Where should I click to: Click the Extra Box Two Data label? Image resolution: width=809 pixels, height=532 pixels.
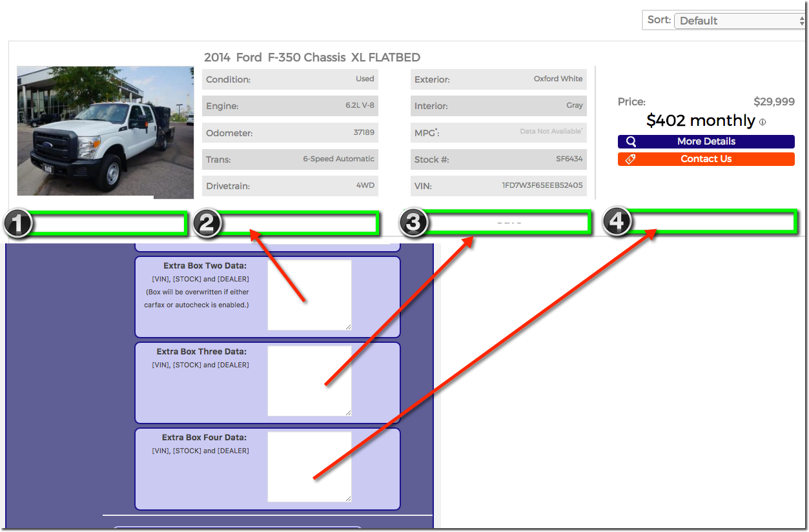pyautogui.click(x=205, y=265)
